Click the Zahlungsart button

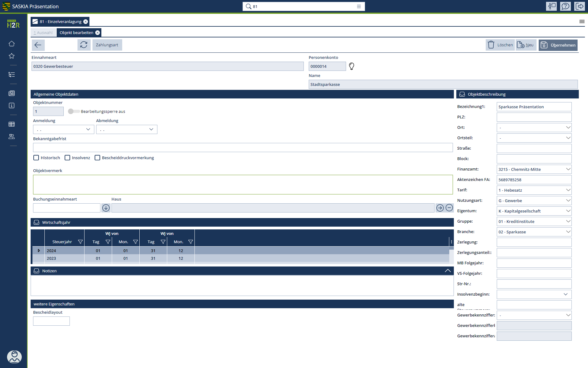(x=107, y=45)
